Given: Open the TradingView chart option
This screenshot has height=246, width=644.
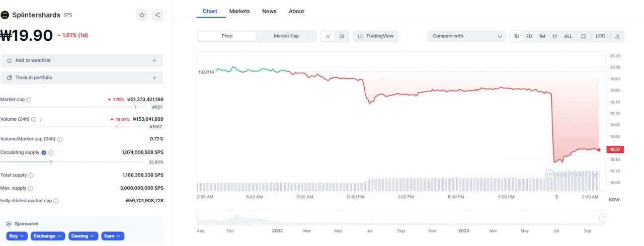Looking at the screenshot, I should point(376,36).
